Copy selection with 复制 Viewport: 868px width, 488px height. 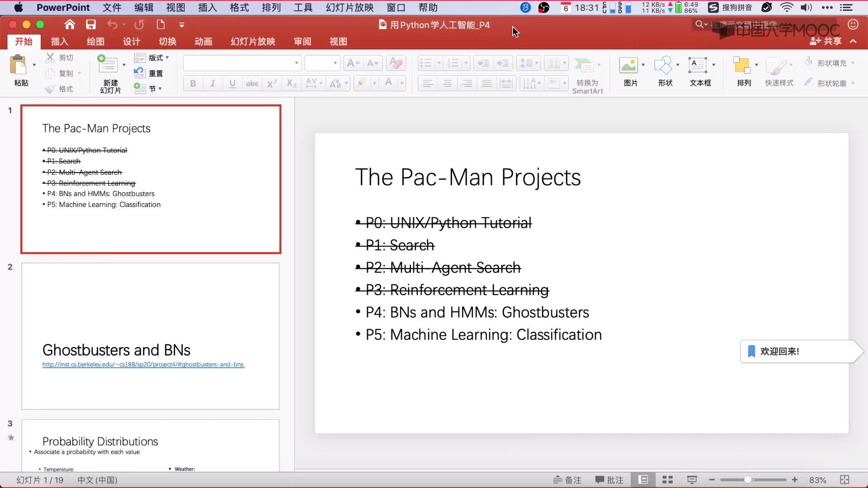point(63,73)
